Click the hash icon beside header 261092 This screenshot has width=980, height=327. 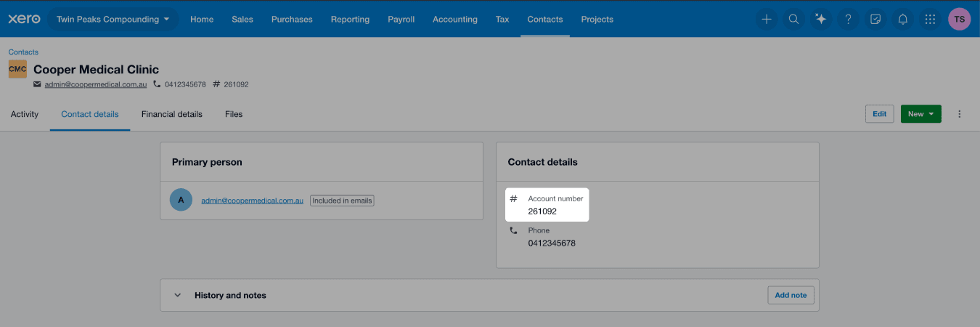216,84
